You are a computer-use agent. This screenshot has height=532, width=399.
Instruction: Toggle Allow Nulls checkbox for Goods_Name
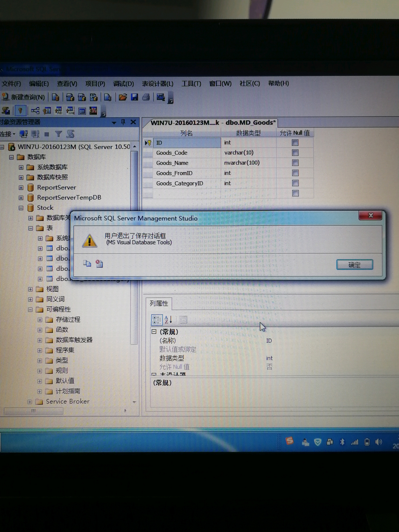(295, 163)
